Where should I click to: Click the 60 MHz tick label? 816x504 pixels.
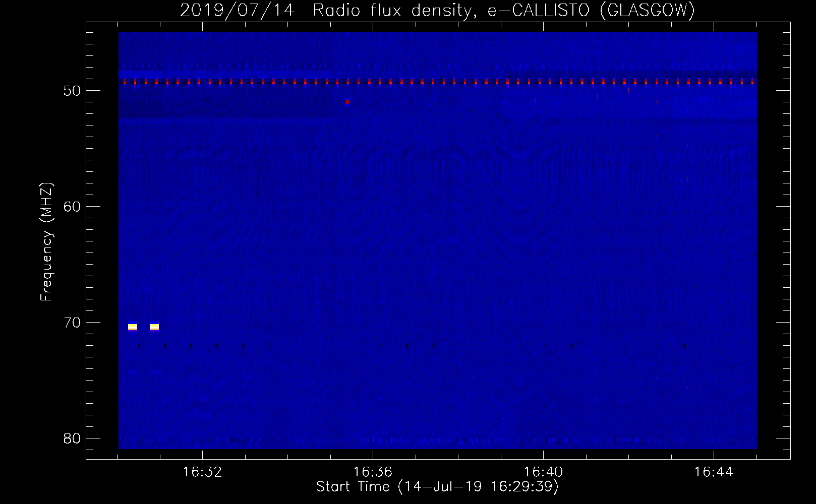tap(72, 207)
